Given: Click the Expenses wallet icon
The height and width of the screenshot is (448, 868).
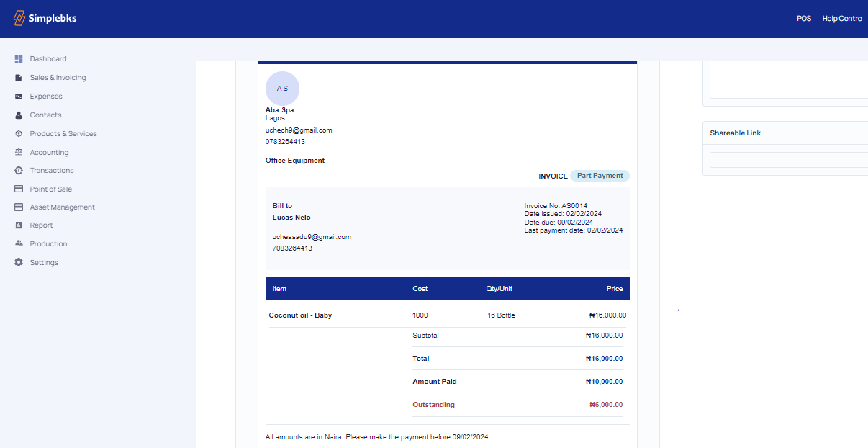Looking at the screenshot, I should tap(19, 97).
